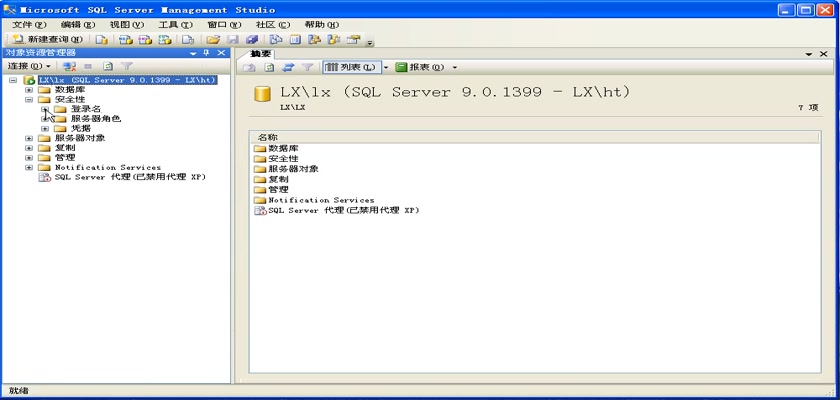The width and height of the screenshot is (840, 400).
Task: Click the Open File folder icon
Action: (213, 40)
